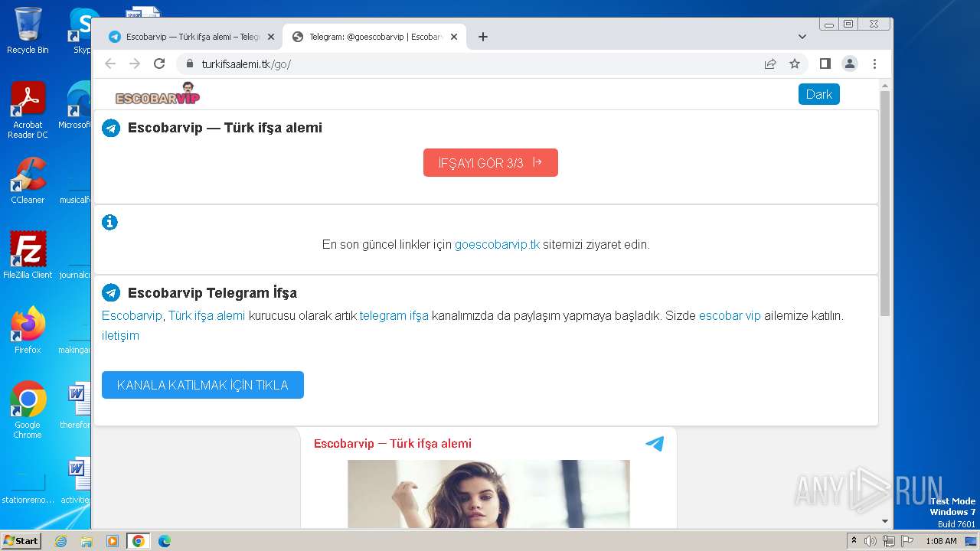The height and width of the screenshot is (551, 980).
Task: Click 'KANALA KATILMAK İÇİN TIKLA' button
Action: point(203,385)
